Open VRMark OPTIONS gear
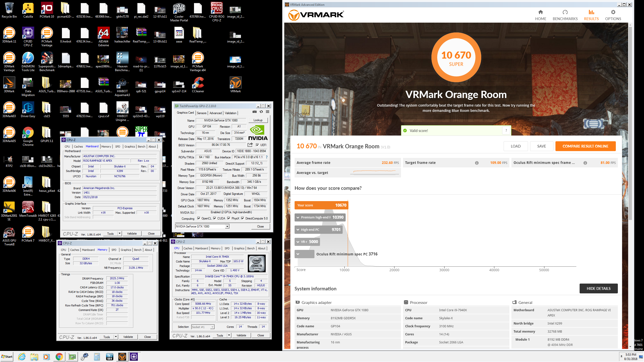Image resolution: width=644 pixels, height=362 pixels. click(613, 15)
